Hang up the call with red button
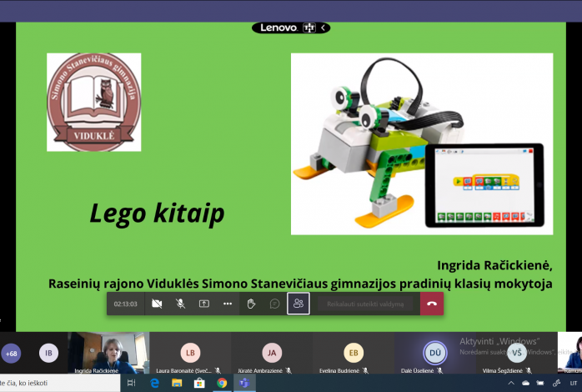This screenshot has width=582, height=392. [x=431, y=304]
